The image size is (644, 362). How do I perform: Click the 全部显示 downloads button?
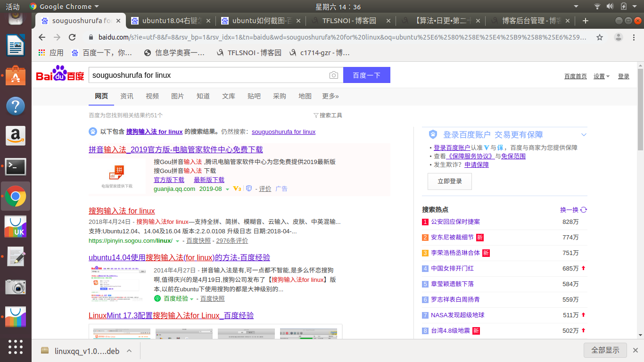pyautogui.click(x=605, y=350)
